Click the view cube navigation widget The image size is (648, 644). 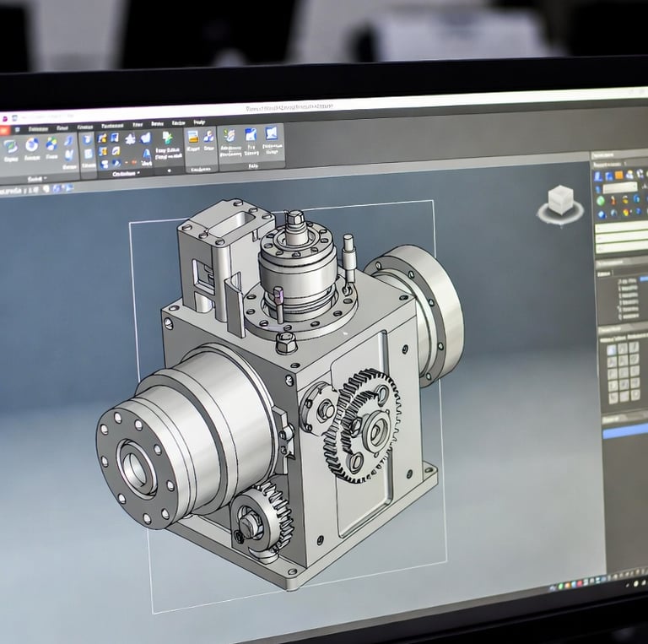[560, 205]
